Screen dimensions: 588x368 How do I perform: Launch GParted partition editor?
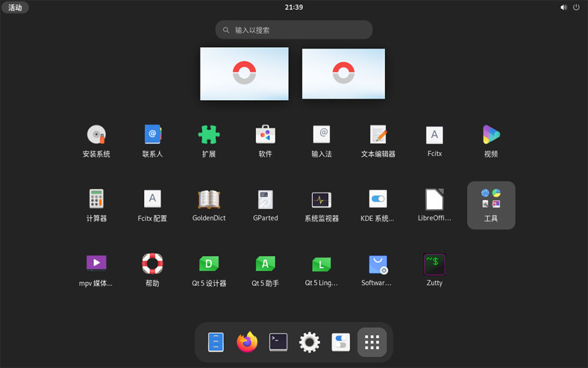266,205
